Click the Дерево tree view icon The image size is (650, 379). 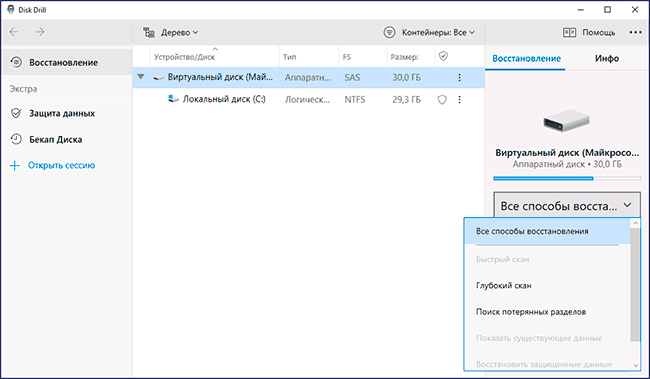(149, 32)
